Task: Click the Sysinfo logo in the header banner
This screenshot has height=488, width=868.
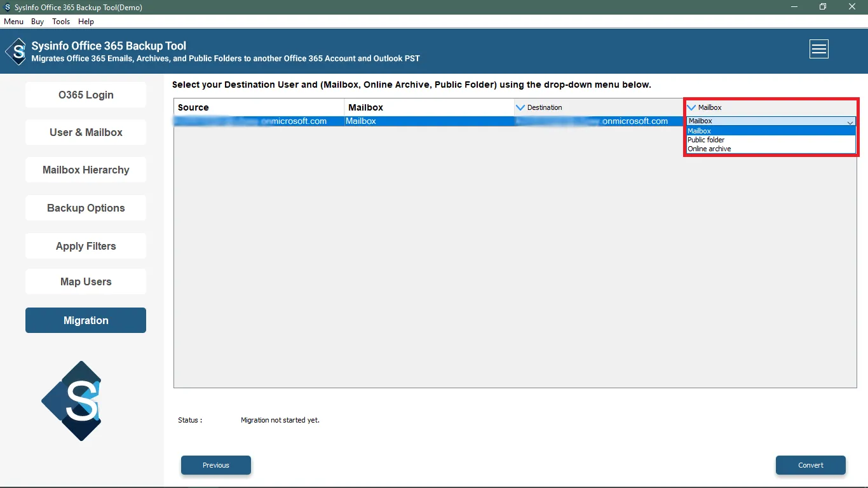Action: coord(16,51)
